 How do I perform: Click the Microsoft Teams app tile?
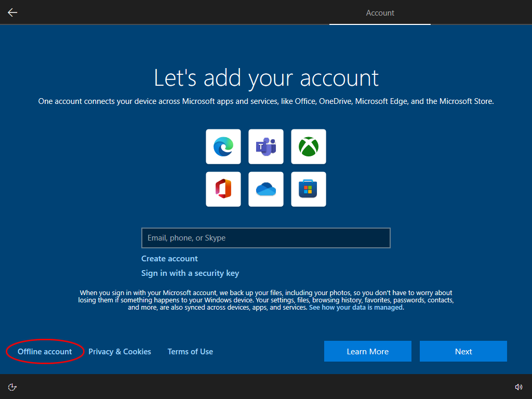[x=266, y=147]
